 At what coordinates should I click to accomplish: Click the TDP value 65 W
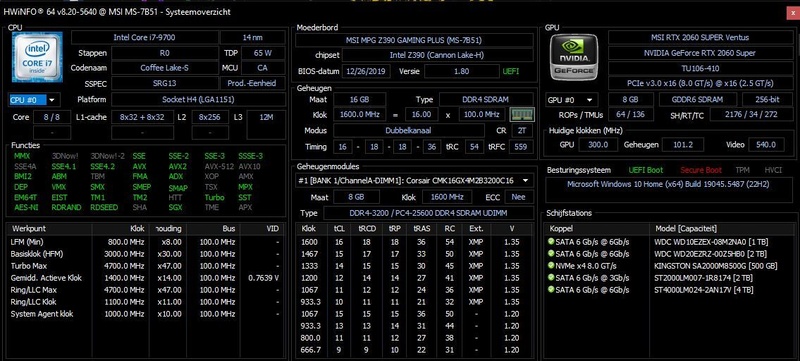(263, 53)
